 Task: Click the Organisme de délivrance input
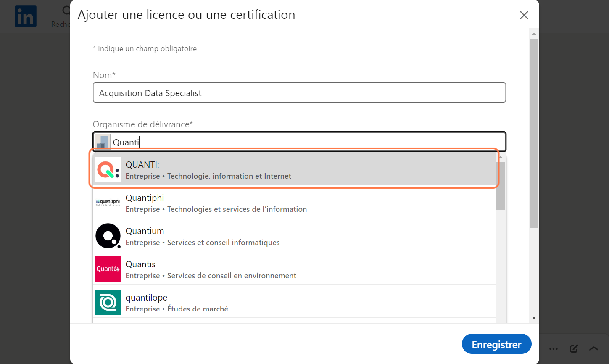tap(299, 142)
